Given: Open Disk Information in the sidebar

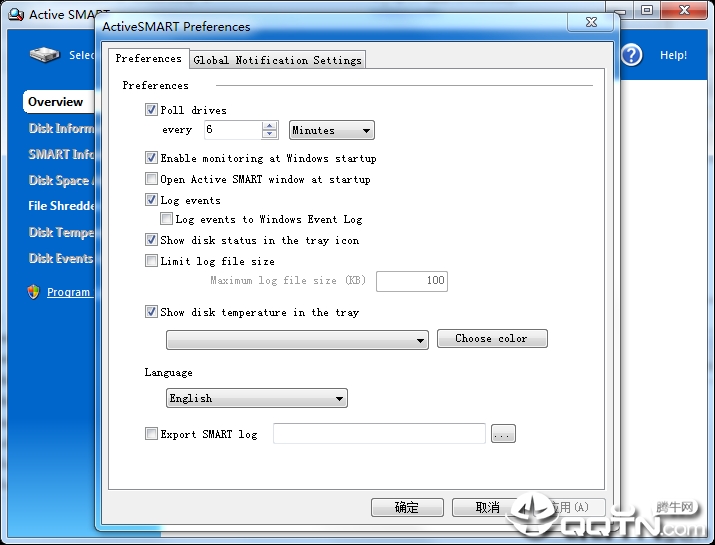Looking at the screenshot, I should point(61,129).
